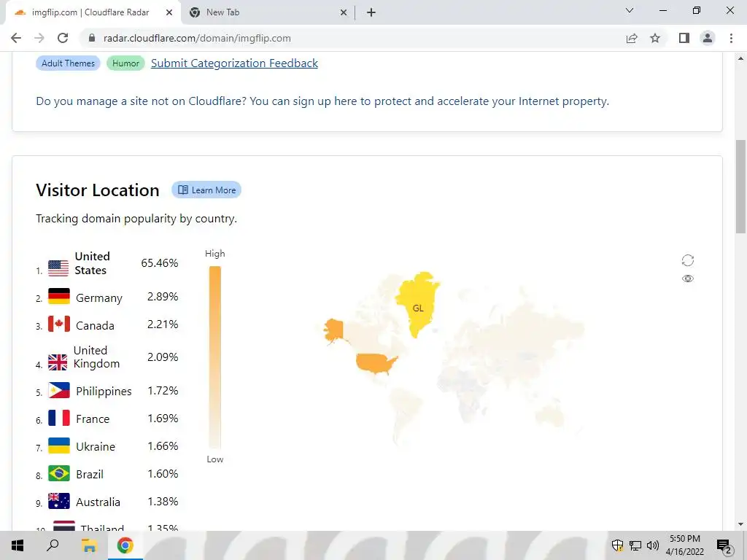Viewport: 747px width, 560px height.
Task: Click the Australia flag icon
Action: click(58, 501)
